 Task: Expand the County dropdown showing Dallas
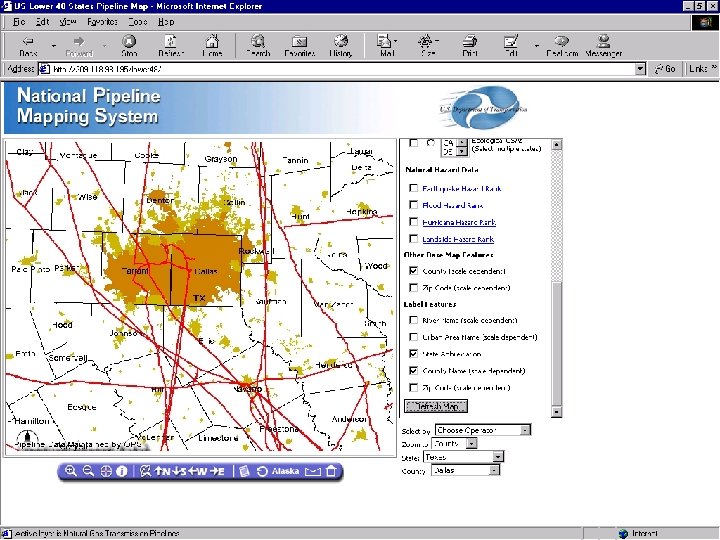click(465, 470)
